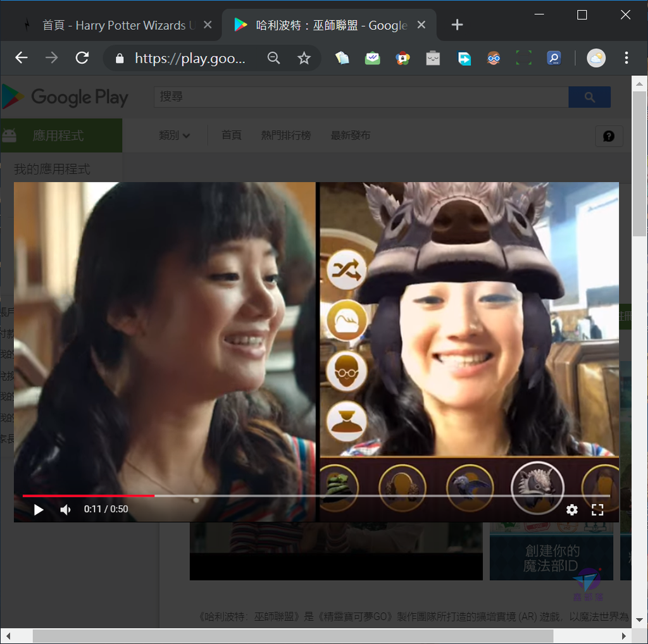
Task: Click the Google Play logo
Action: coord(65,97)
